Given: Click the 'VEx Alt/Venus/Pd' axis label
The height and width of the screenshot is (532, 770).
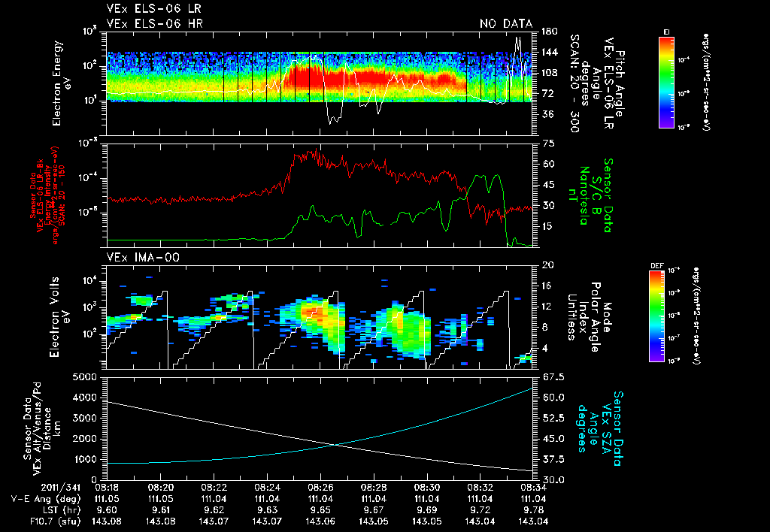Looking at the screenshot, I should pos(38,429).
